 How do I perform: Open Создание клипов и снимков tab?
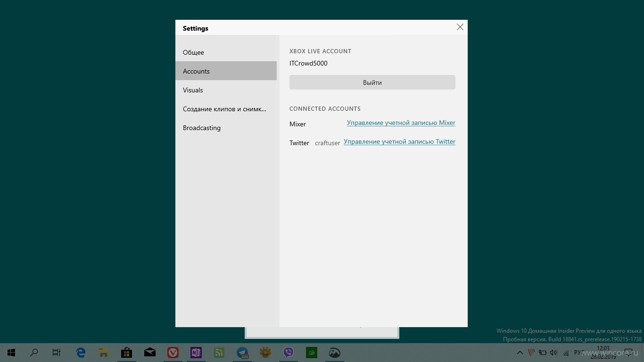[x=226, y=109]
